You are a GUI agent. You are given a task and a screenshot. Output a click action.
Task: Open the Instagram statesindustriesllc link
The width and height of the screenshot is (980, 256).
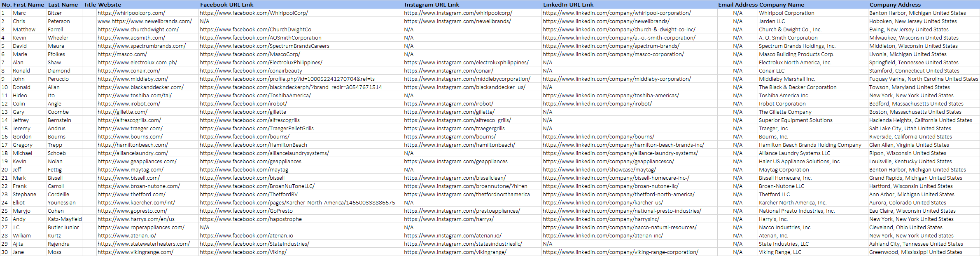tap(463, 244)
